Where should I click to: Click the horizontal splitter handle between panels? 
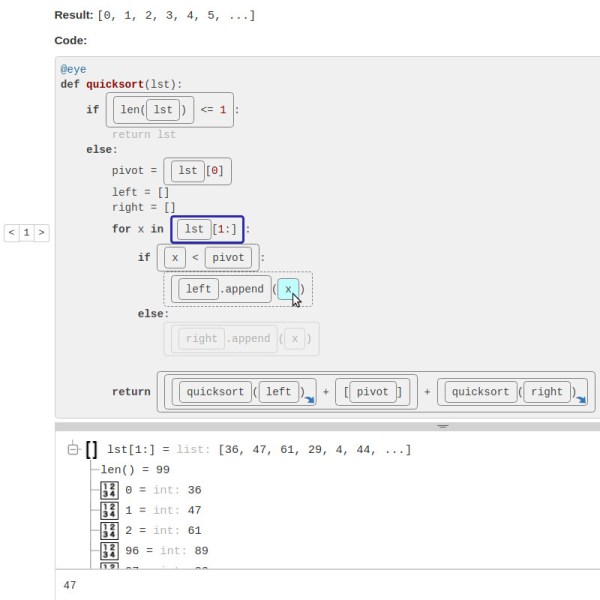[442, 426]
